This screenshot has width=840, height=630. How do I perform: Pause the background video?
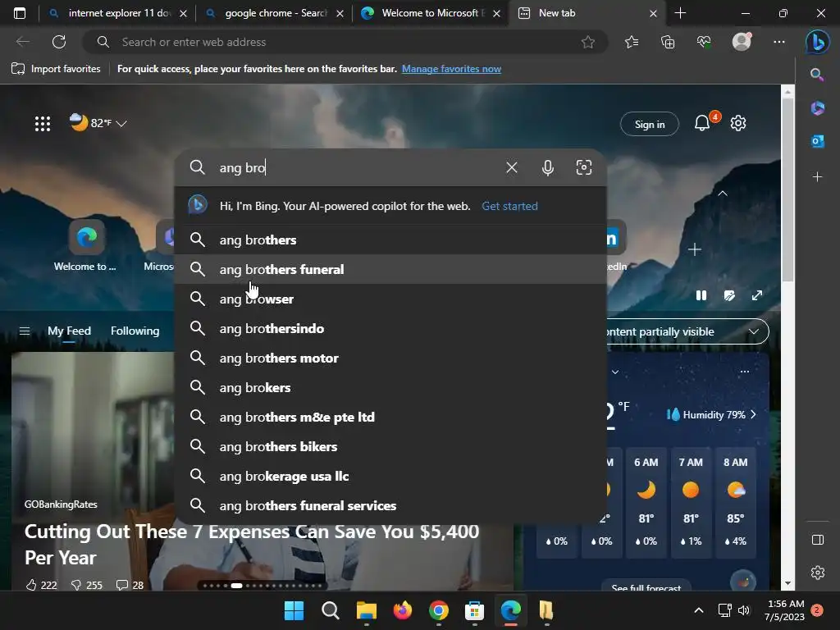click(701, 295)
